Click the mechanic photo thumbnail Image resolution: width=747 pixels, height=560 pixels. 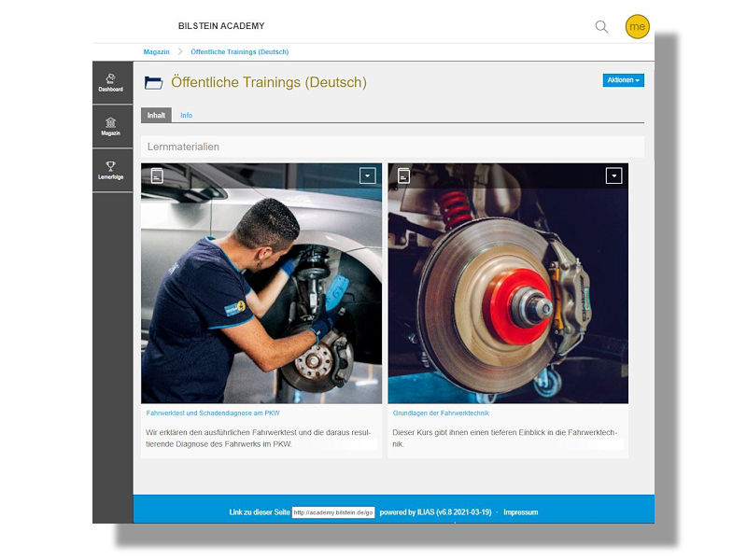(x=261, y=284)
